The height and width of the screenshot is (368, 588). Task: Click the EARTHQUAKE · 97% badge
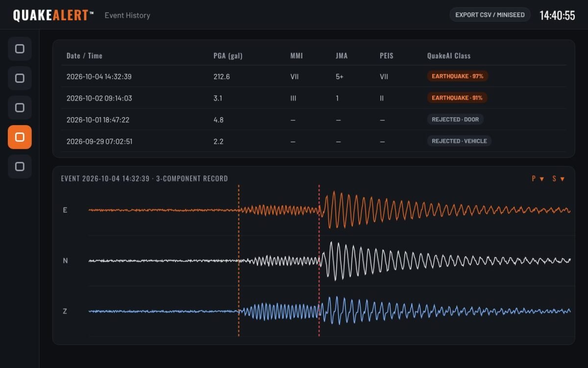coord(457,77)
